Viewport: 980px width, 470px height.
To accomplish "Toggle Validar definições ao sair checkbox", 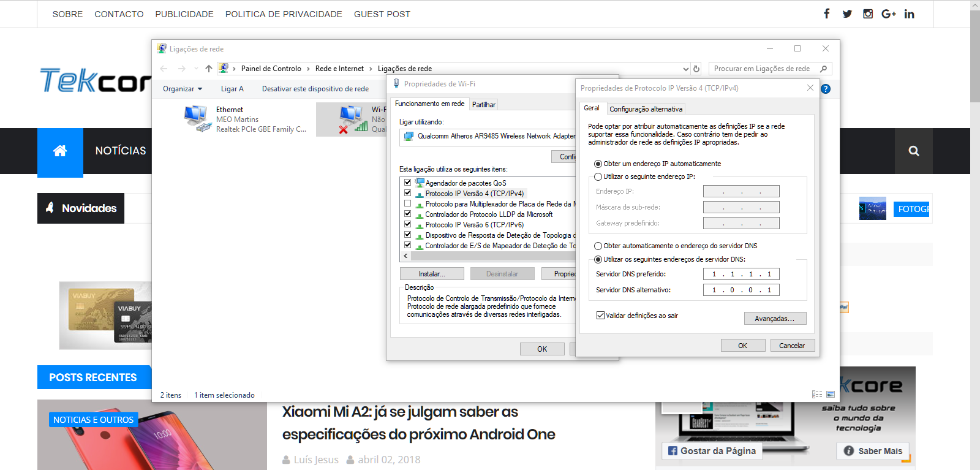I will coord(600,316).
